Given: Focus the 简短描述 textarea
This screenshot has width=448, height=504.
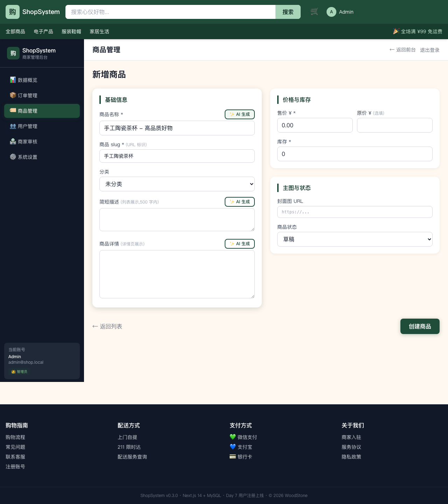Looking at the screenshot, I should point(177,220).
